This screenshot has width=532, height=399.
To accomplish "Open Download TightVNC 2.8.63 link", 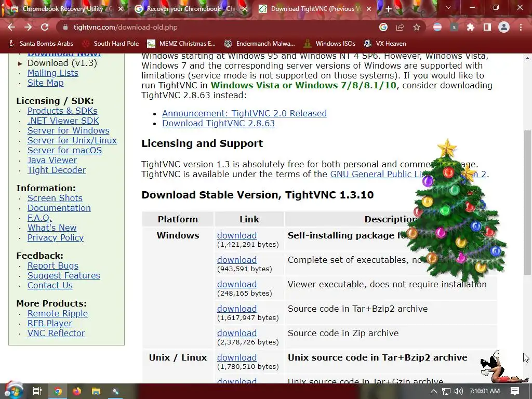I will click(218, 123).
